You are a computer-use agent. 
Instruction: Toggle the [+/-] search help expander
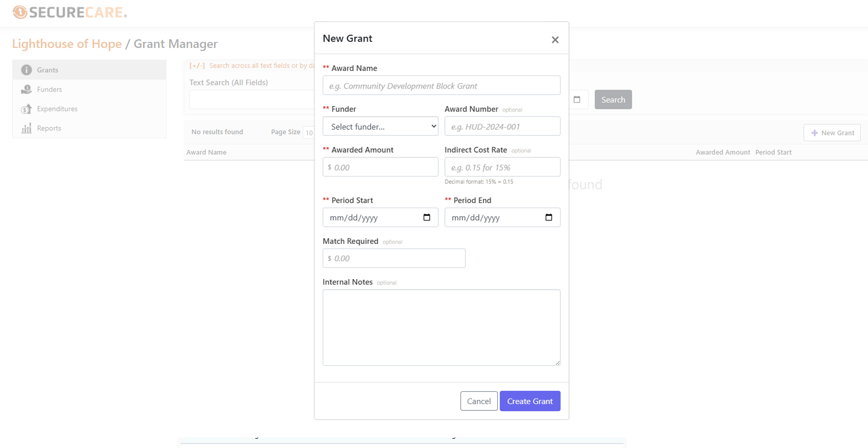coord(197,65)
